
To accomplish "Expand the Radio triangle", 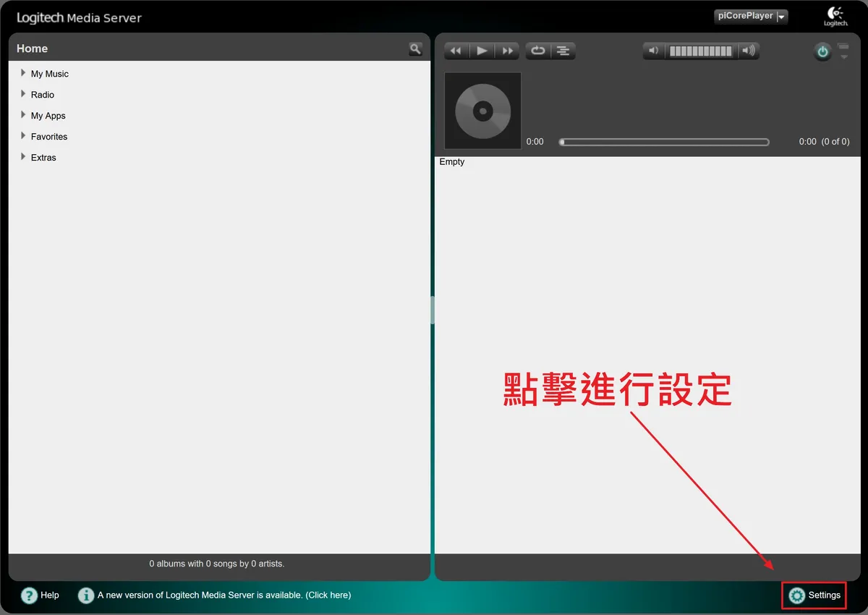I will pyautogui.click(x=23, y=94).
